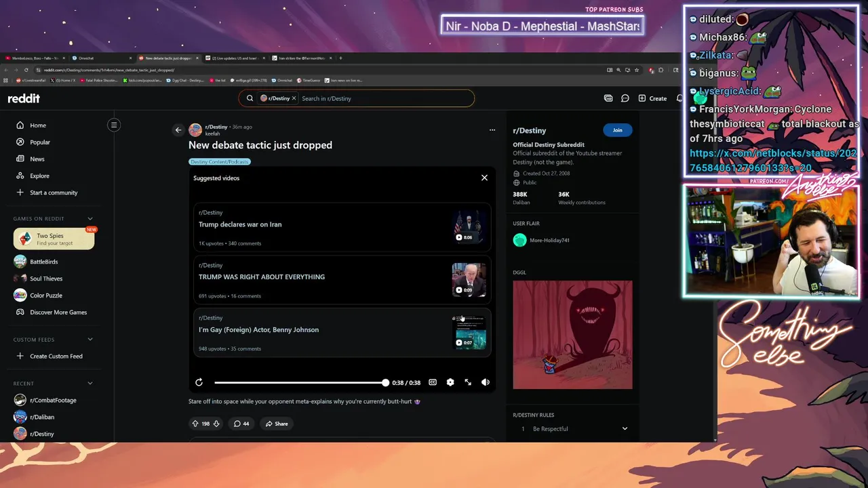Open the Two Spies game

tap(54, 239)
